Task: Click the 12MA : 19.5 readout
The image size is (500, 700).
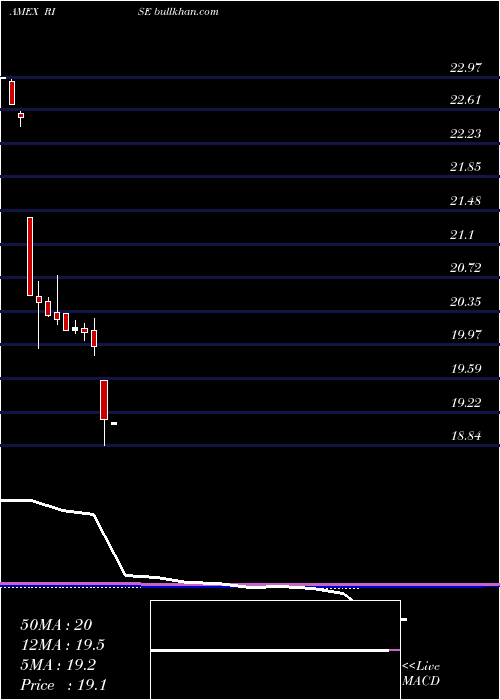Action: (62, 645)
